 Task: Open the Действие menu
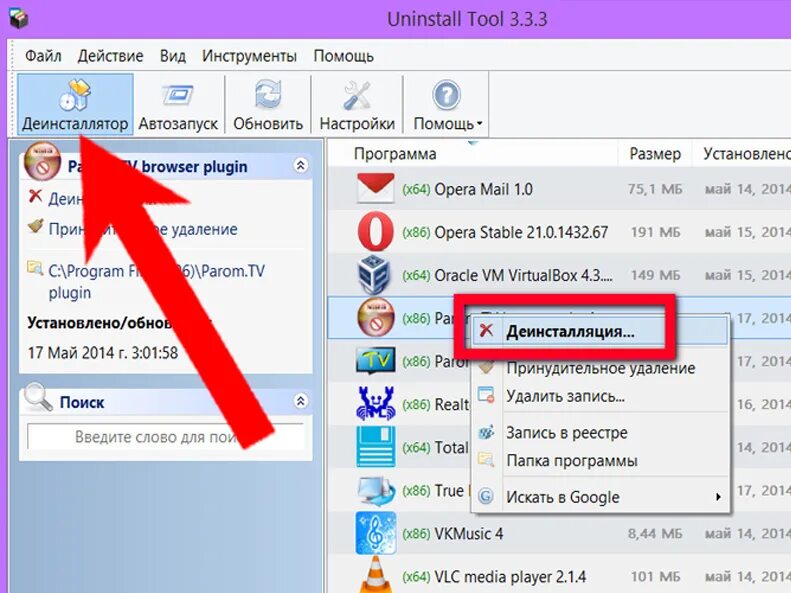click(x=110, y=55)
